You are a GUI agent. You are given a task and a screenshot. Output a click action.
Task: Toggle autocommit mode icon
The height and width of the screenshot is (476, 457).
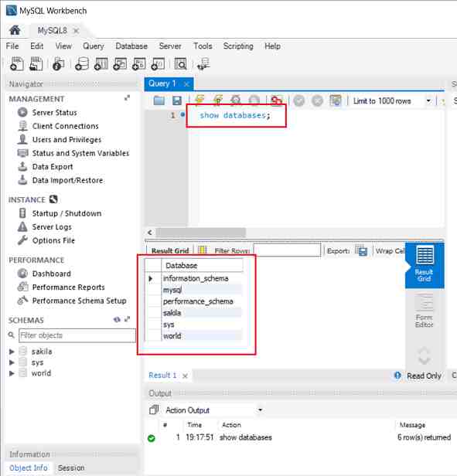pos(336,100)
